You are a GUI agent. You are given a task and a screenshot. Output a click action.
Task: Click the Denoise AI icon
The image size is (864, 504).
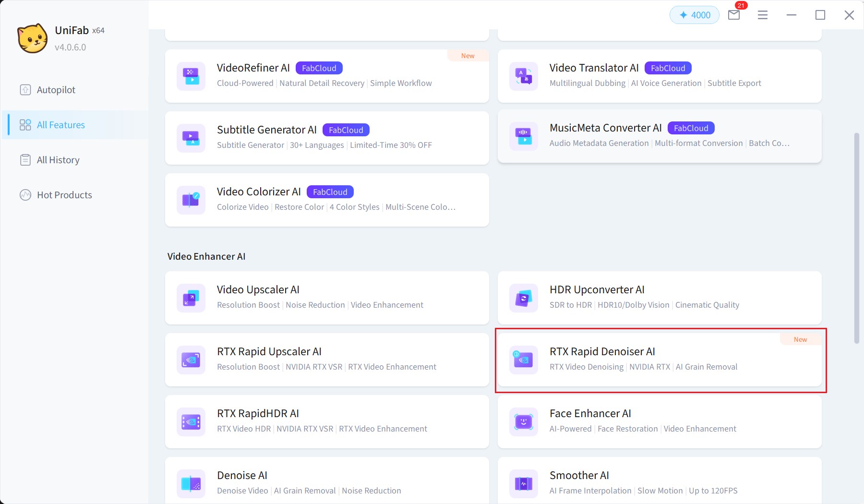191,483
